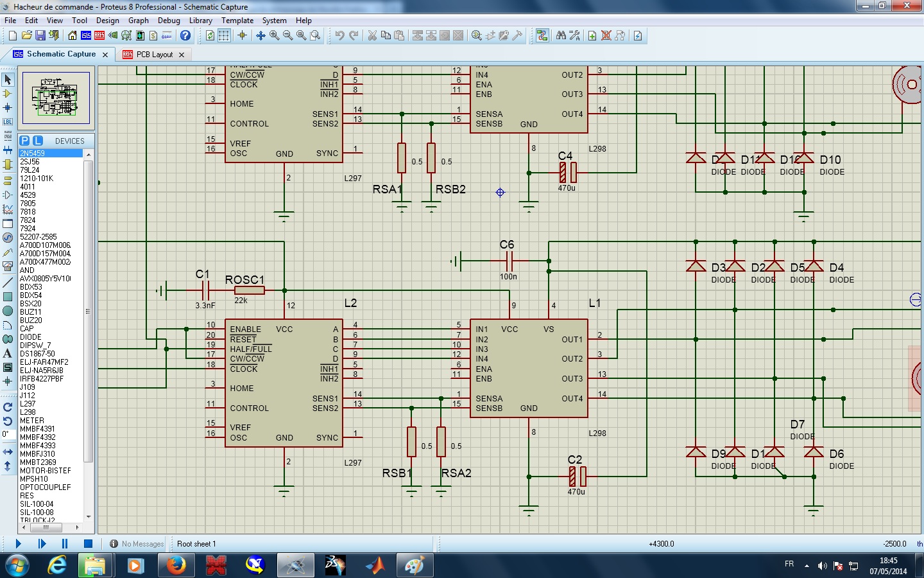The image size is (924, 578).
Task: Switch to the PCB Layout tab
Action: click(154, 55)
